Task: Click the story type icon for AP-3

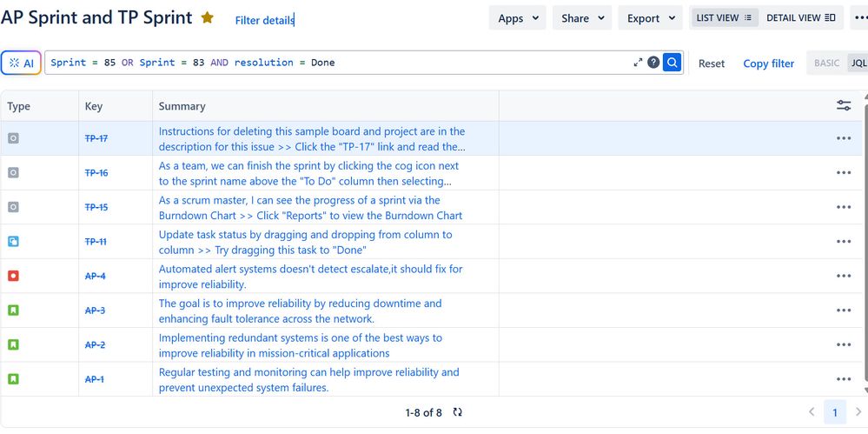Action: (x=13, y=310)
